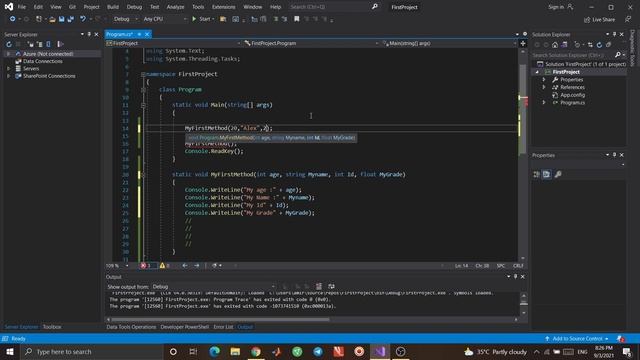The image size is (640, 360).
Task: Click the wrench Property Pages icon
Action: (558, 174)
